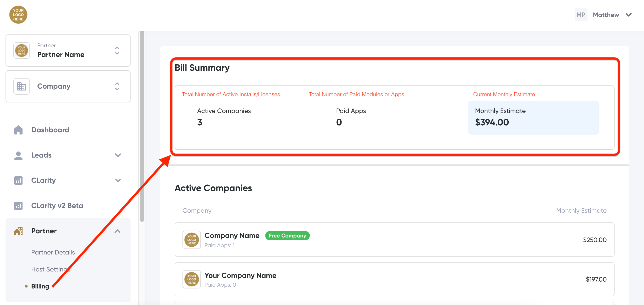Click the MP user avatar badge
644x305 pixels.
[581, 15]
